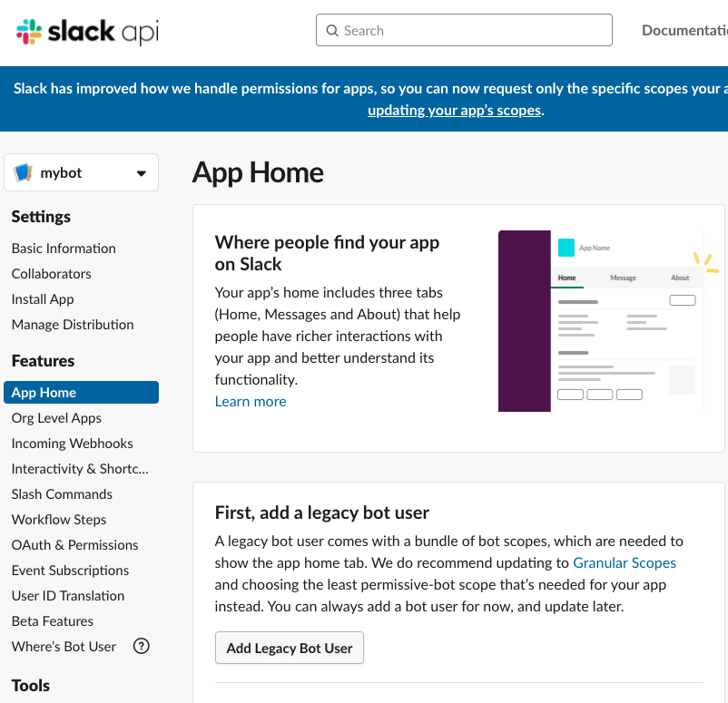Click help icon beside Where's Bot User
This screenshot has width=728, height=703.
click(141, 647)
